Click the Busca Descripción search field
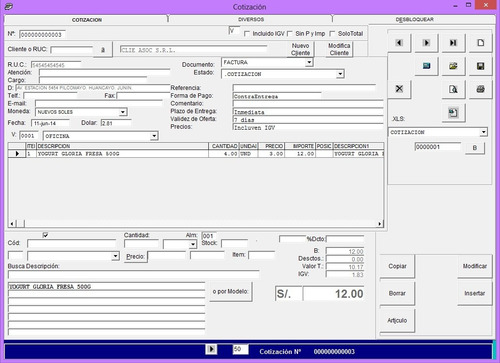 click(133, 274)
